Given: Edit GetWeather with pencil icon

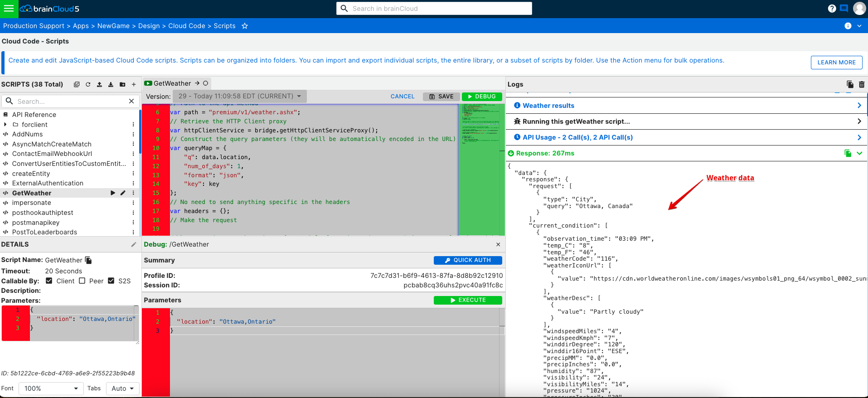Looking at the screenshot, I should pos(123,193).
